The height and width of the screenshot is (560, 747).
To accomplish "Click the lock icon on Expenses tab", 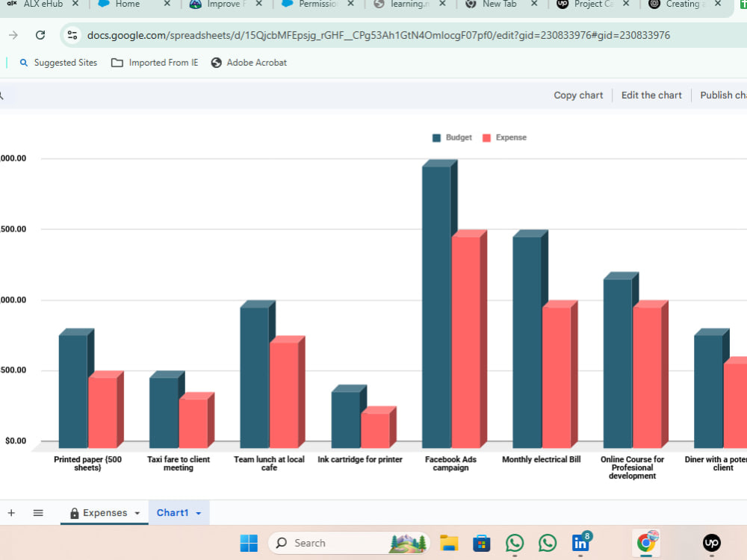I will pos(74,513).
